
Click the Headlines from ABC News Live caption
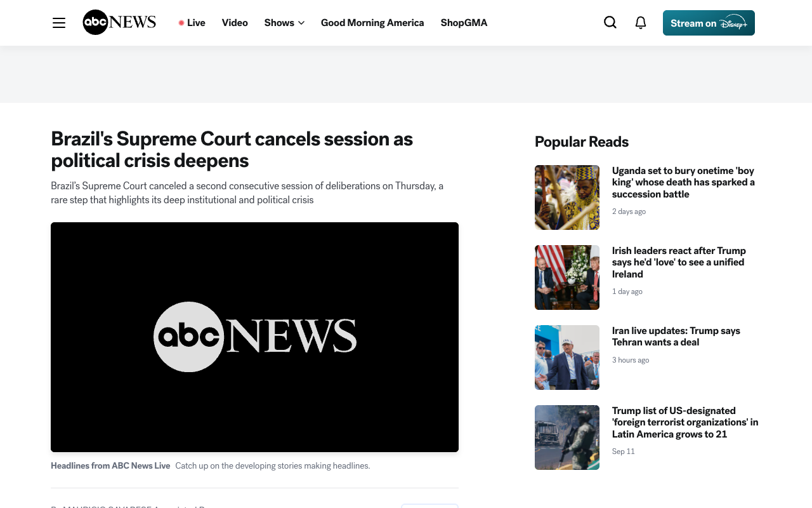[110, 465]
